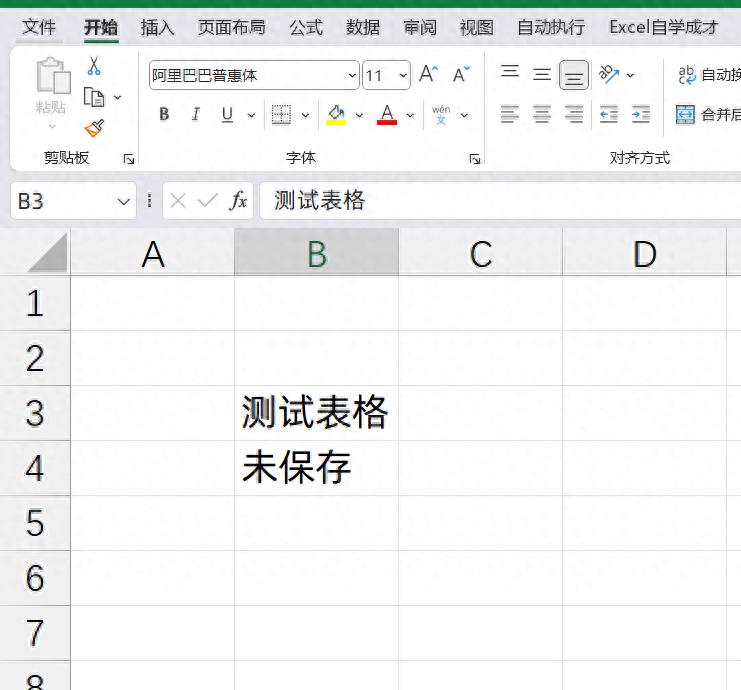Open clipboard group dialog launcher
Image resolution: width=741 pixels, height=690 pixels.
tap(129, 159)
